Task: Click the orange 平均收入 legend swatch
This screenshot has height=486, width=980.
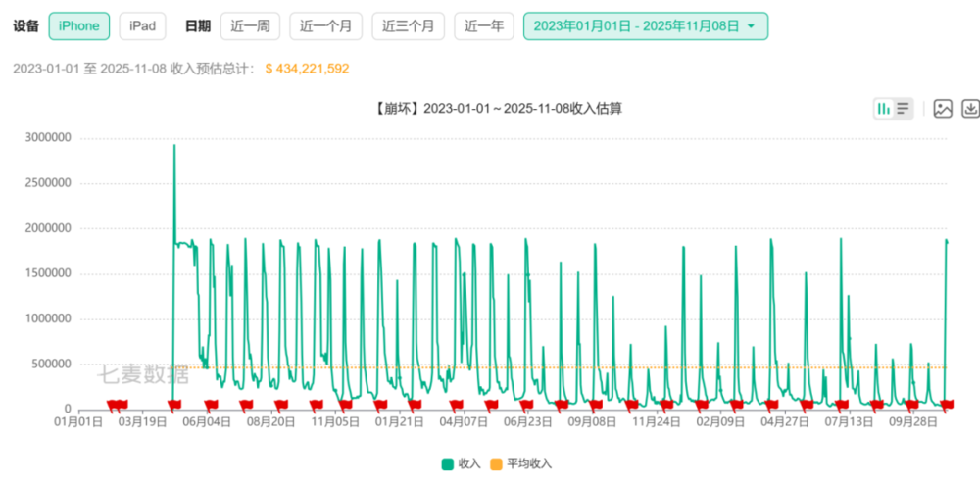Action: coord(496,463)
